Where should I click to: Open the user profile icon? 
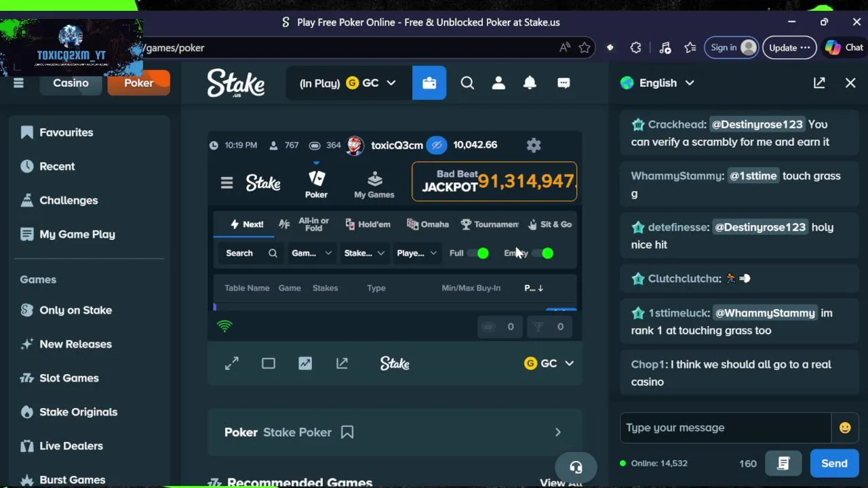[x=498, y=83]
